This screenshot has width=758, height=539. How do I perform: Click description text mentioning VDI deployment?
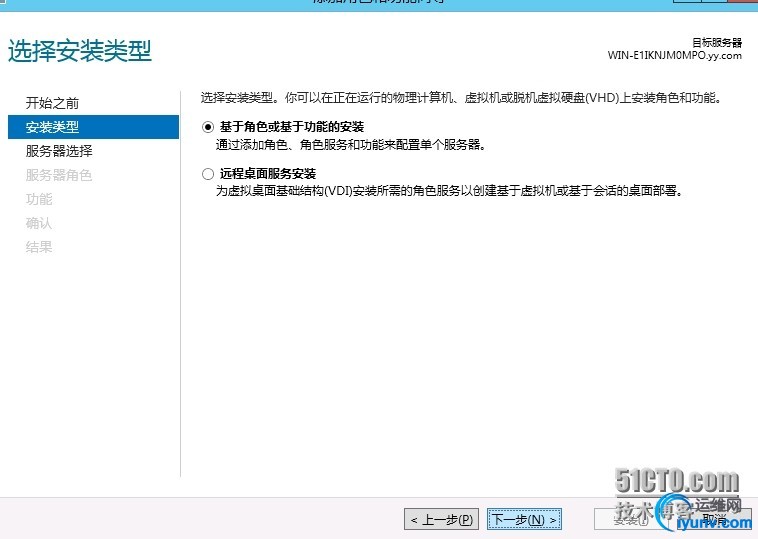point(450,191)
